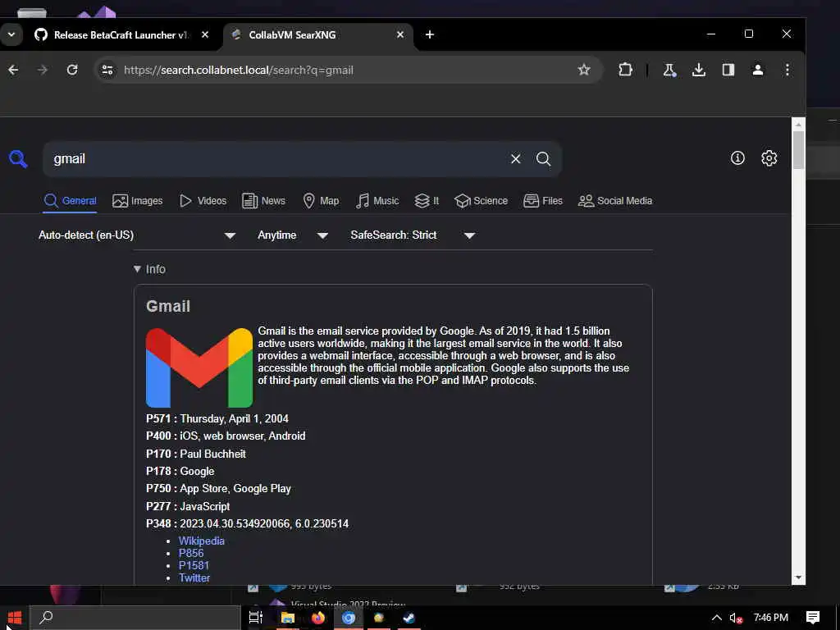This screenshot has width=840, height=630.
Task: Switch to the Files category
Action: (x=543, y=201)
